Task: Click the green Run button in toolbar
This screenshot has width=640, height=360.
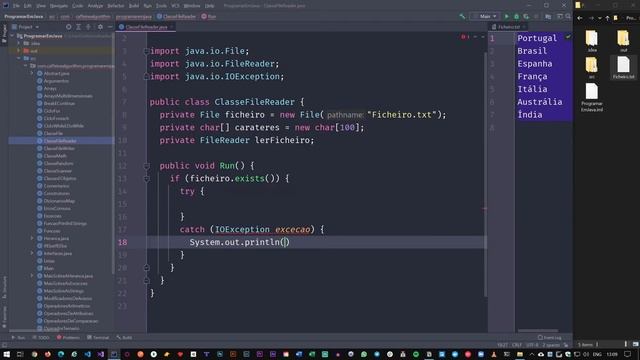Action: pyautogui.click(x=507, y=16)
